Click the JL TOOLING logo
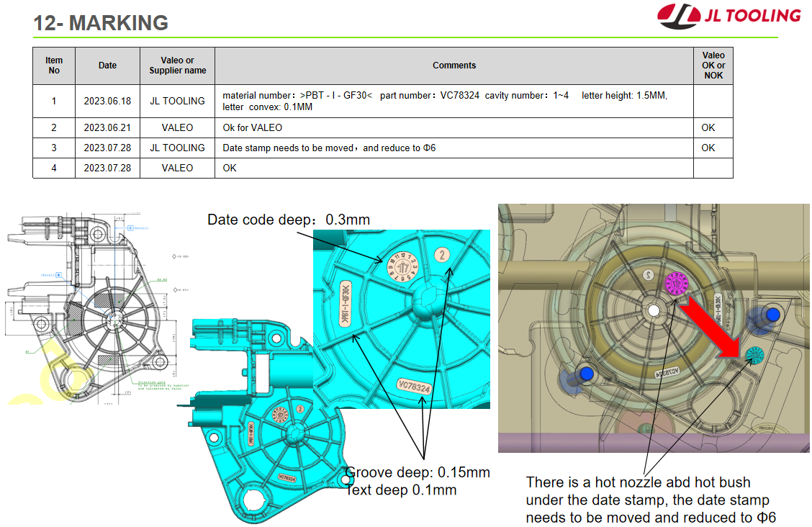The image size is (812, 527). pos(728,16)
